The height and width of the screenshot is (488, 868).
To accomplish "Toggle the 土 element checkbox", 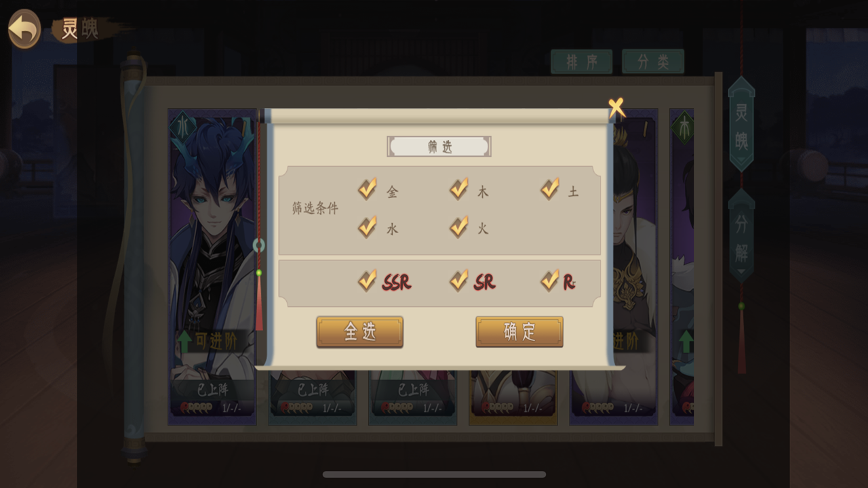I will 550,189.
